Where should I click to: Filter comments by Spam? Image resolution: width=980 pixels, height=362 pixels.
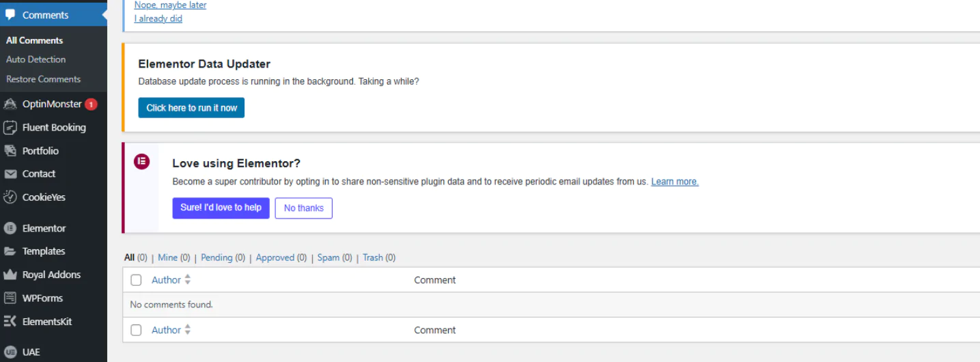click(x=328, y=257)
